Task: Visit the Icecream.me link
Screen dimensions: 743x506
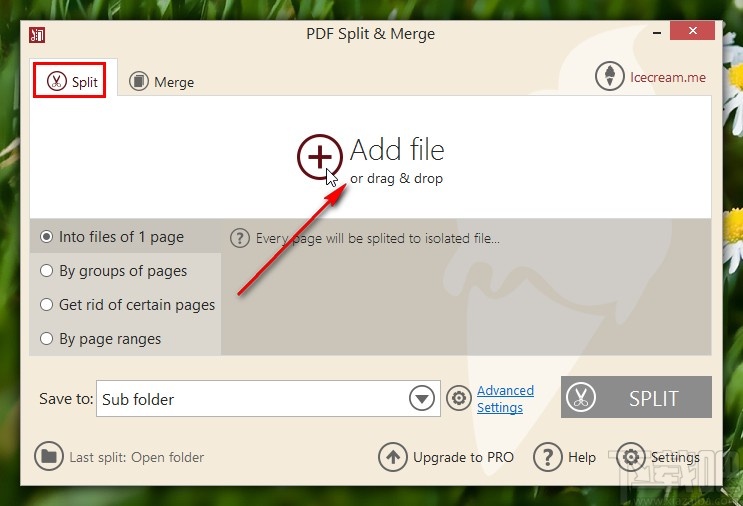Action: pos(668,77)
